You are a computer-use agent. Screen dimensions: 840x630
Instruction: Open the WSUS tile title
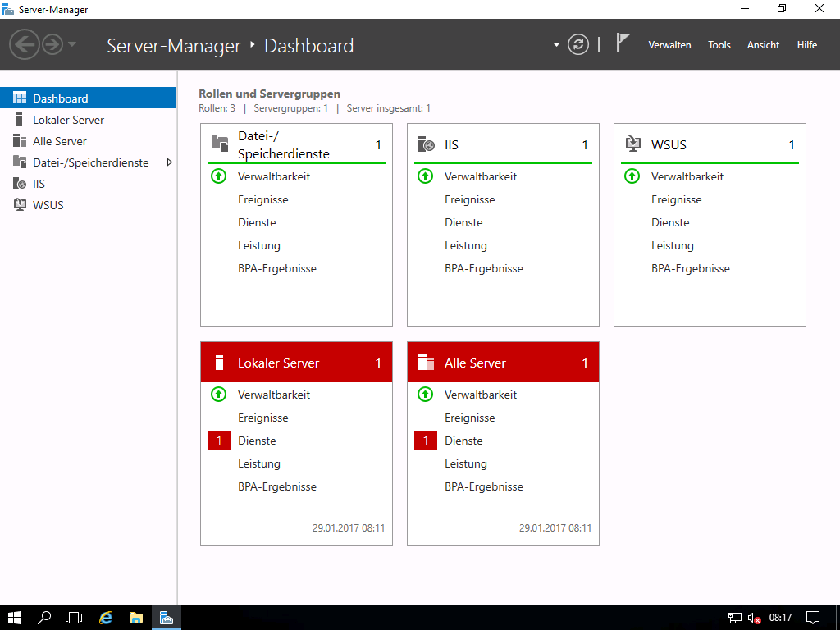669,144
